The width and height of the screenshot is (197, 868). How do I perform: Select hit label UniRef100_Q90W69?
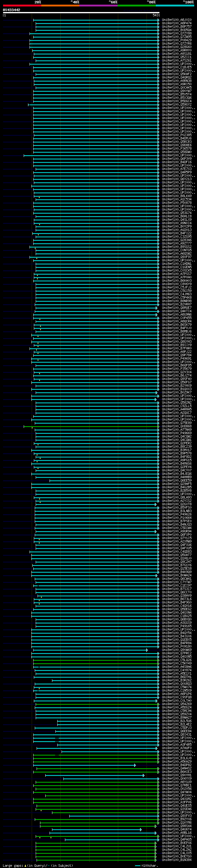(x=176, y=650)
